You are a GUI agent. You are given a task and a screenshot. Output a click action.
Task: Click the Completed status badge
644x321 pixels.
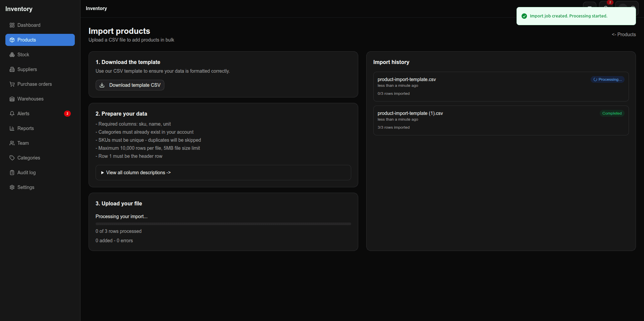tap(612, 113)
